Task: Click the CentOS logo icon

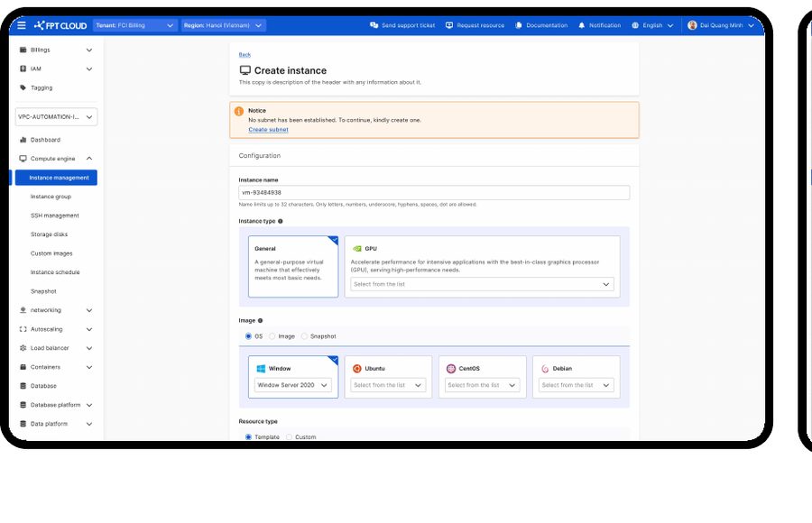Action: 451,368
